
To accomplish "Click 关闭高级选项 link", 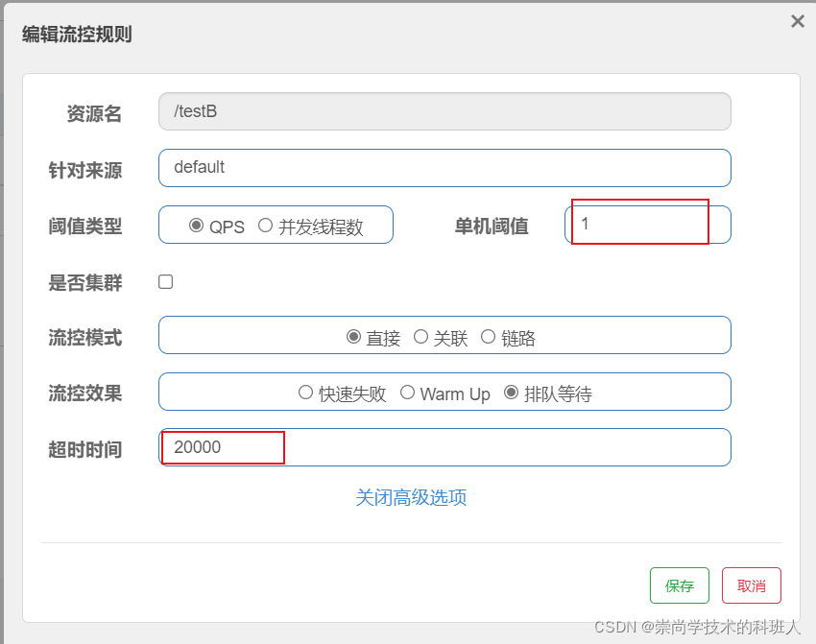I will 411,498.
